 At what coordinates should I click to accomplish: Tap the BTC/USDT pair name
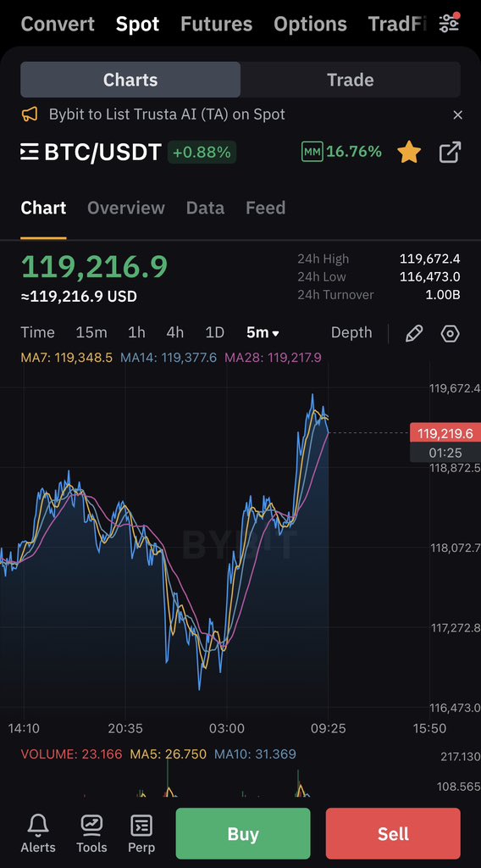point(102,152)
